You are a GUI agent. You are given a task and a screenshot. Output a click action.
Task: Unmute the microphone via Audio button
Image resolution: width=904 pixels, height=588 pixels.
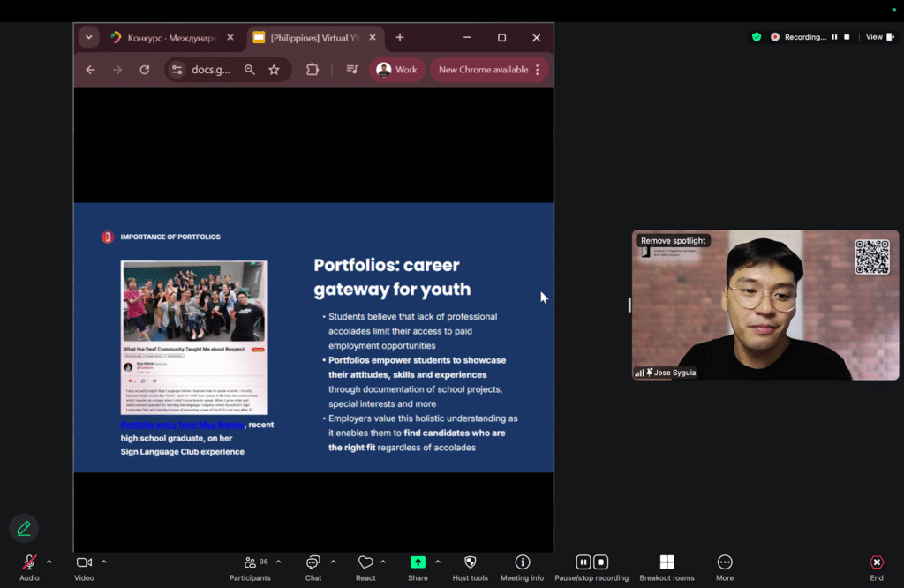(29, 563)
